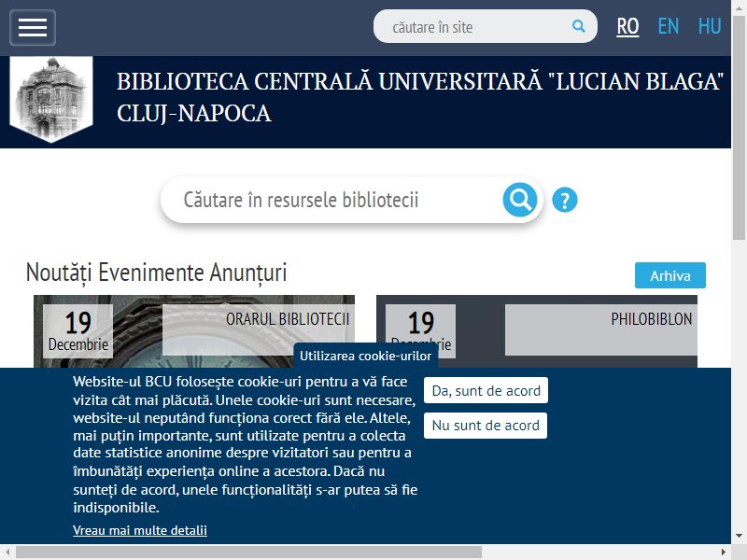The image size is (747, 560).
Task: Click the site search magnifier icon
Action: [578, 26]
